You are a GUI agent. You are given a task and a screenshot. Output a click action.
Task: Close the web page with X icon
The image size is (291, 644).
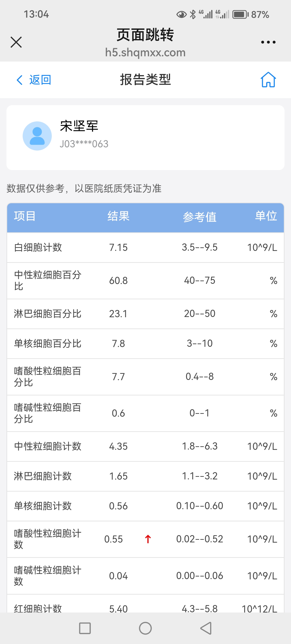(16, 42)
